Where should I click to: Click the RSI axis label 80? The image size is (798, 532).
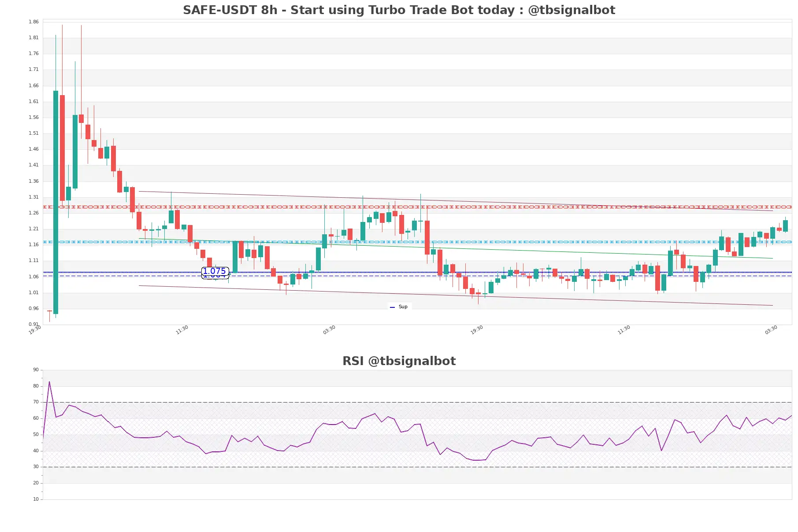[x=36, y=386]
